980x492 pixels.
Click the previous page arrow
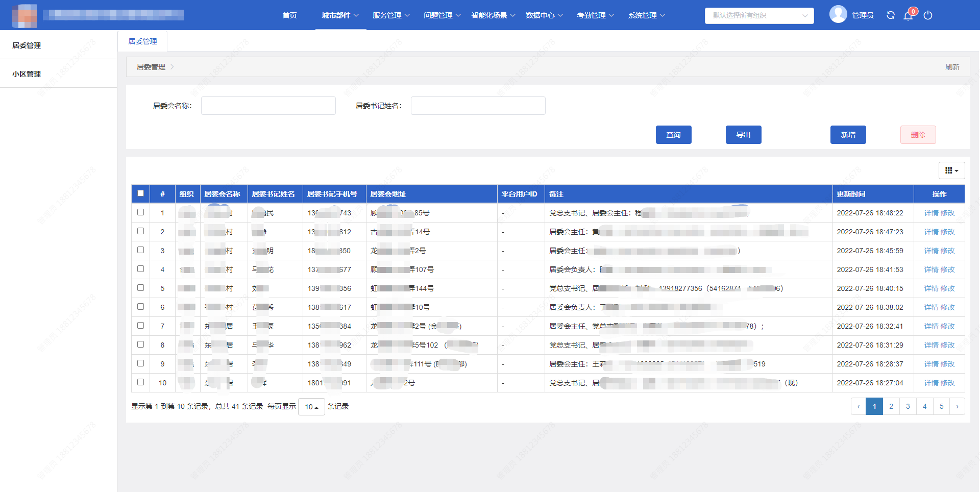click(859, 407)
